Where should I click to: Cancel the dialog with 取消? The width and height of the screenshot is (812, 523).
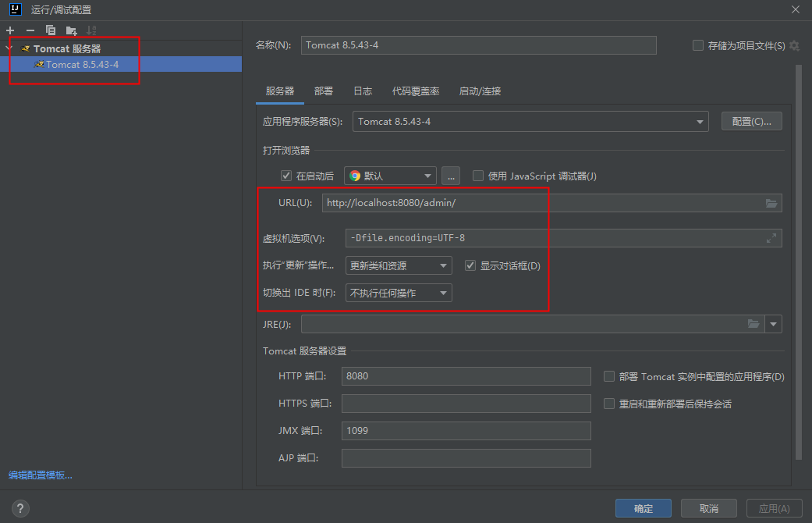click(708, 508)
